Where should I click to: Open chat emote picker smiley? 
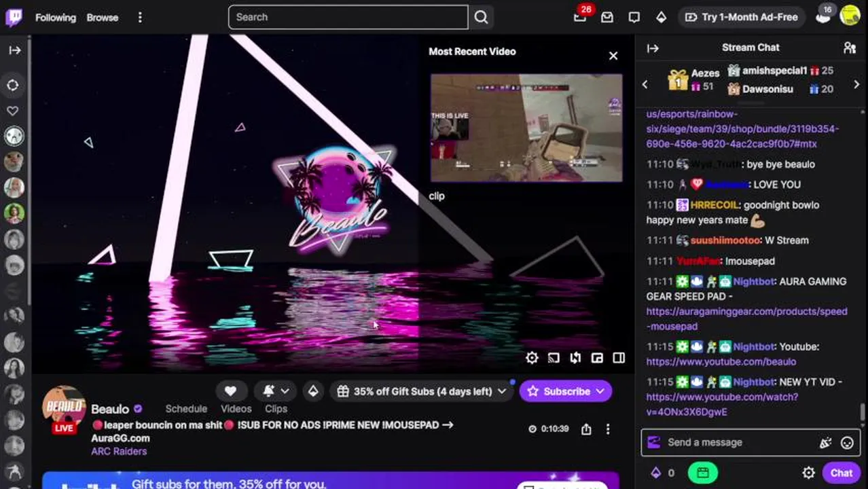(847, 443)
